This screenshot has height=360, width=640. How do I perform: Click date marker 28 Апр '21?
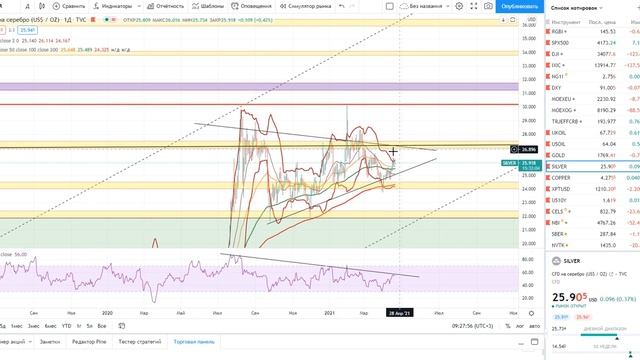click(400, 313)
